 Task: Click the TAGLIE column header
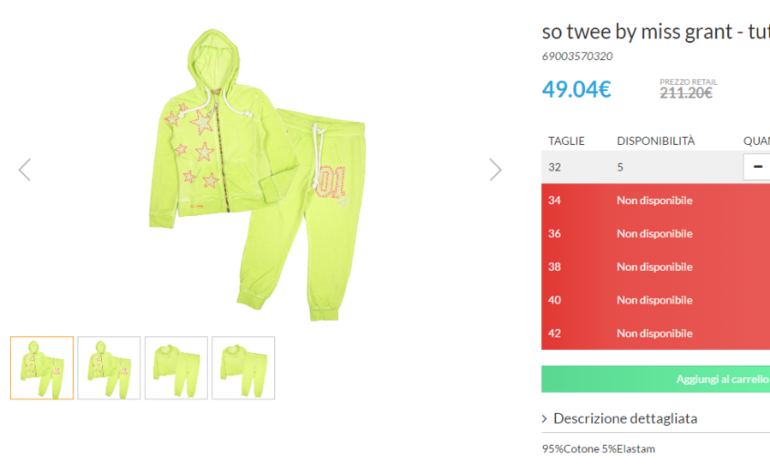click(x=566, y=141)
